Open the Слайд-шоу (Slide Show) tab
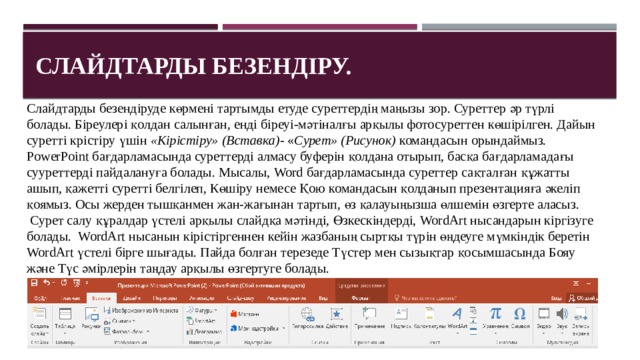Viewport: 640px width, 360px height. [240, 298]
